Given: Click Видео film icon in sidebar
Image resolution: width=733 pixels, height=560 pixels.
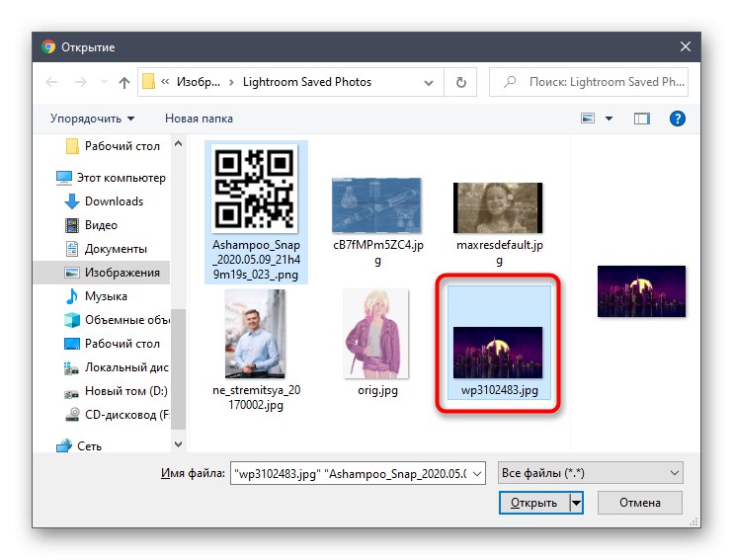Looking at the screenshot, I should [x=72, y=225].
